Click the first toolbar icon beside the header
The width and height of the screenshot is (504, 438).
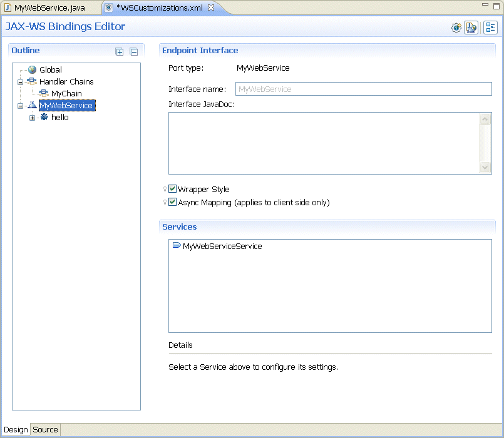[x=456, y=28]
